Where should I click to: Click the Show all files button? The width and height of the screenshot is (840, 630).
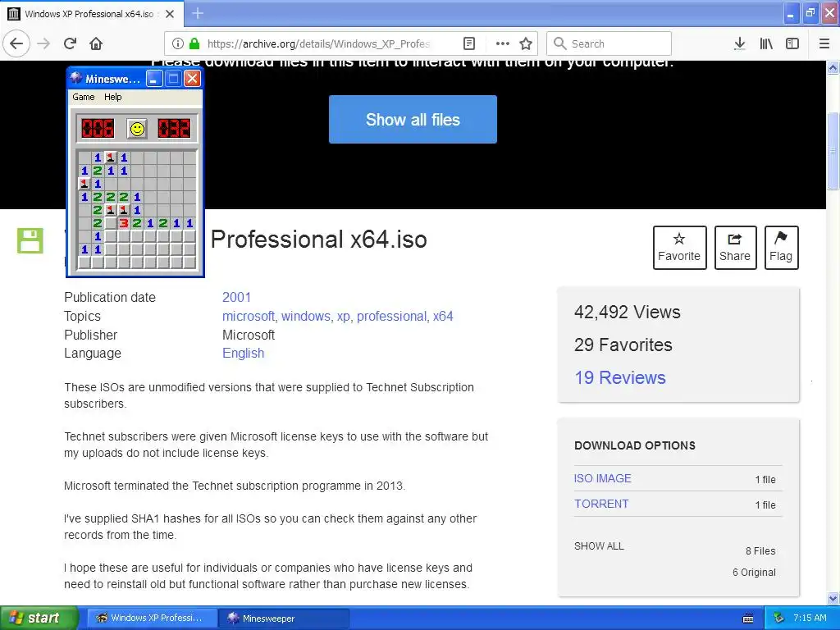coord(413,120)
